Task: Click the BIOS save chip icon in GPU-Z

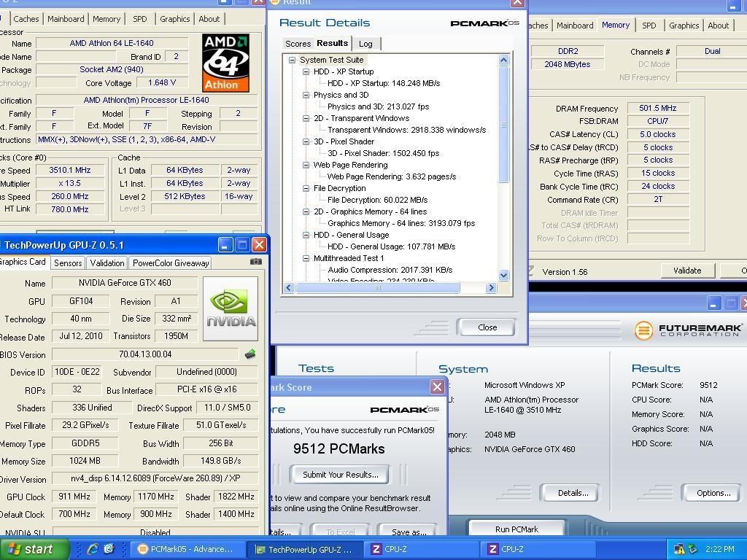Action: click(250, 354)
